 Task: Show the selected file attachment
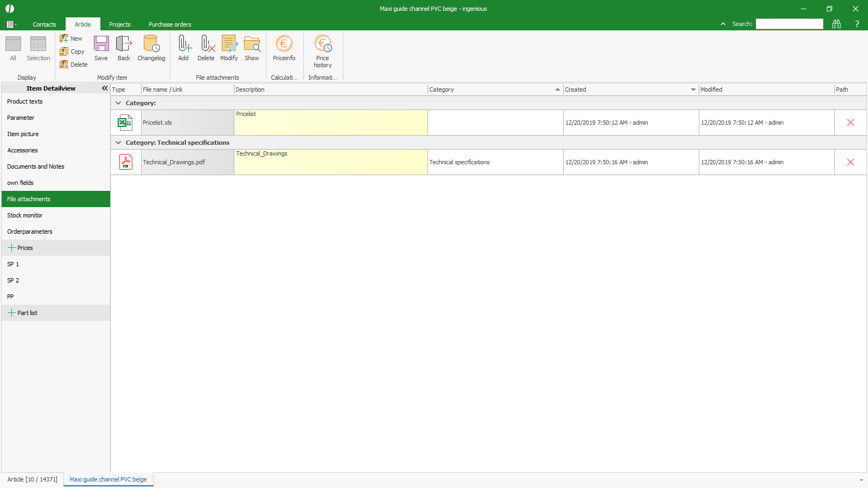[x=252, y=48]
